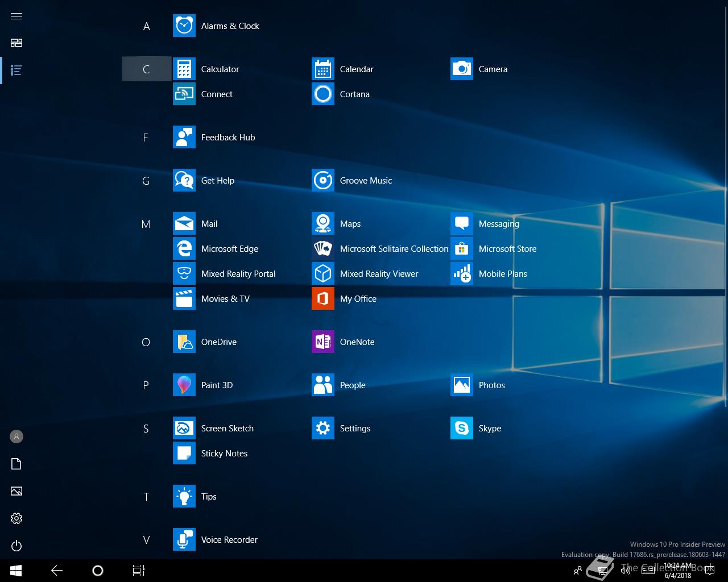Open the Skype app icon
728x582 pixels.
(x=461, y=429)
